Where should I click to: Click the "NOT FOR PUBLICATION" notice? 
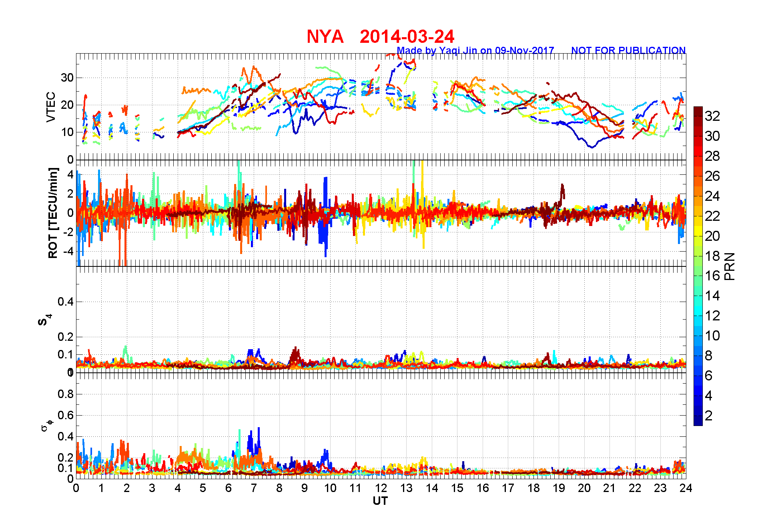[x=628, y=50]
